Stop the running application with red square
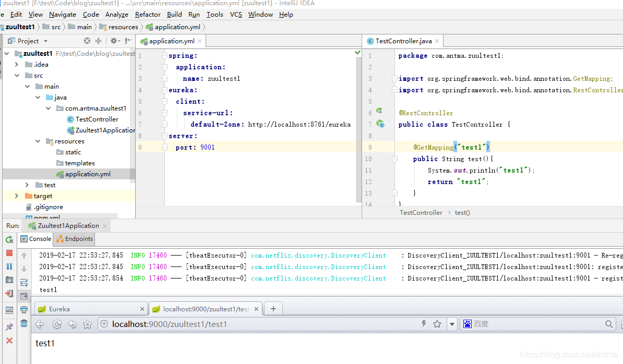 pyautogui.click(x=9, y=253)
